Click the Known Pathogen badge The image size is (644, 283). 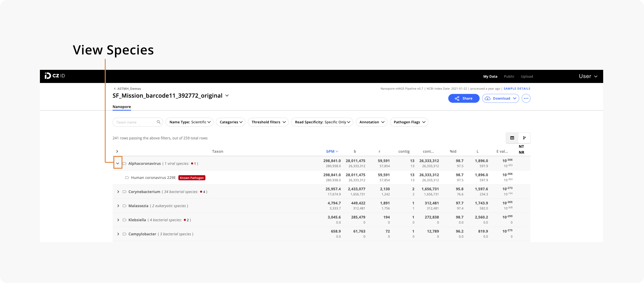(x=192, y=178)
